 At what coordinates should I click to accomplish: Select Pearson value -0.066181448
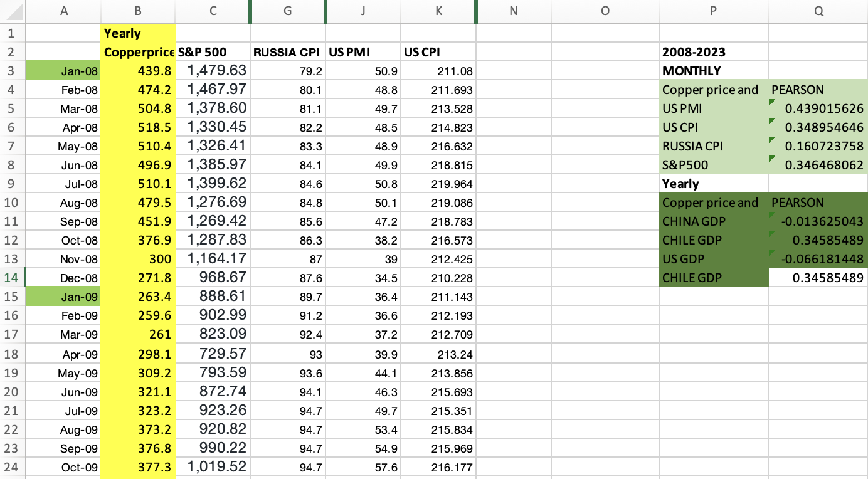tap(818, 259)
